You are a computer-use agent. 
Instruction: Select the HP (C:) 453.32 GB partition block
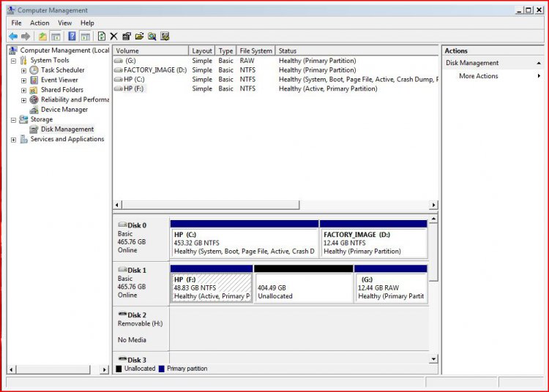point(244,239)
